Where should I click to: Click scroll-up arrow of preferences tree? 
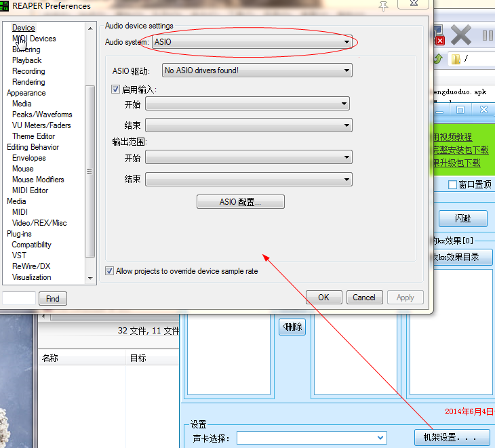click(x=90, y=28)
